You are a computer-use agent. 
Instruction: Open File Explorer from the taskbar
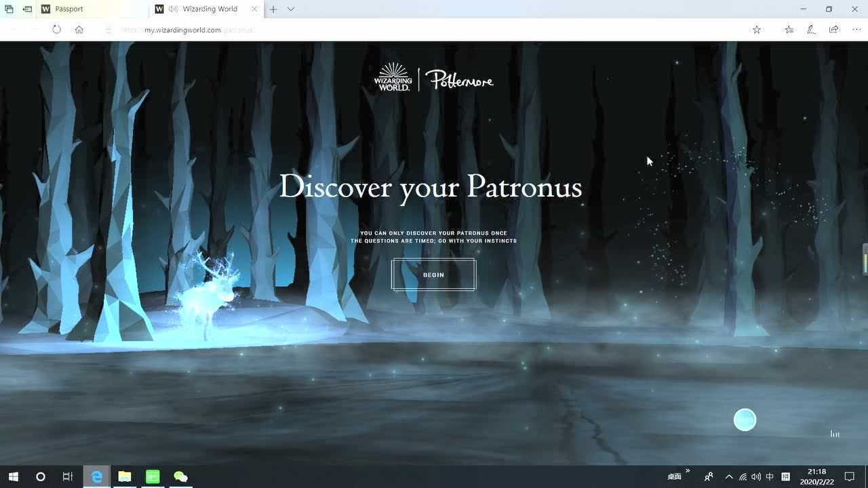coord(125,476)
